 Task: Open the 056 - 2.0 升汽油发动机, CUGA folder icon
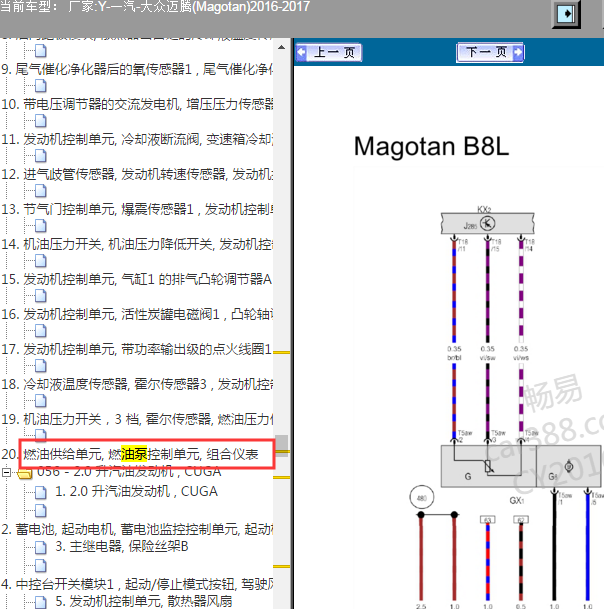pos(25,473)
